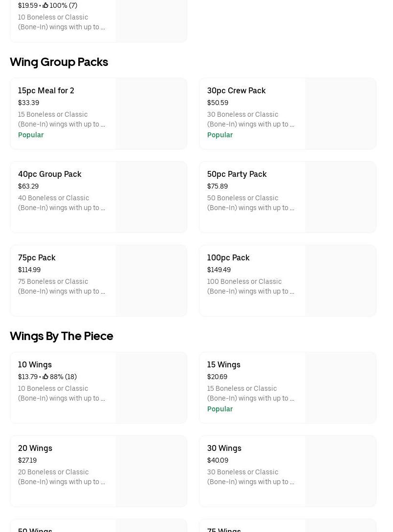Click the Wings By The Piece heading
Image resolution: width=393 pixels, height=532 pixels.
(x=62, y=336)
